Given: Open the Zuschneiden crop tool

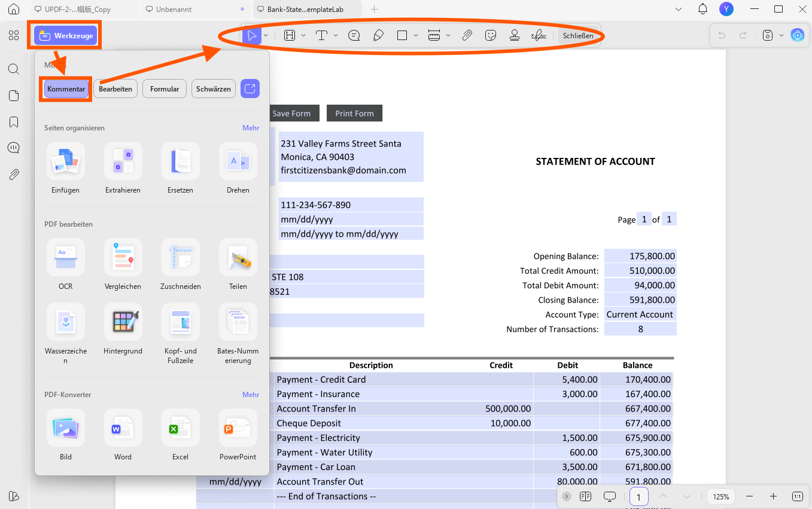Looking at the screenshot, I should pyautogui.click(x=180, y=257).
